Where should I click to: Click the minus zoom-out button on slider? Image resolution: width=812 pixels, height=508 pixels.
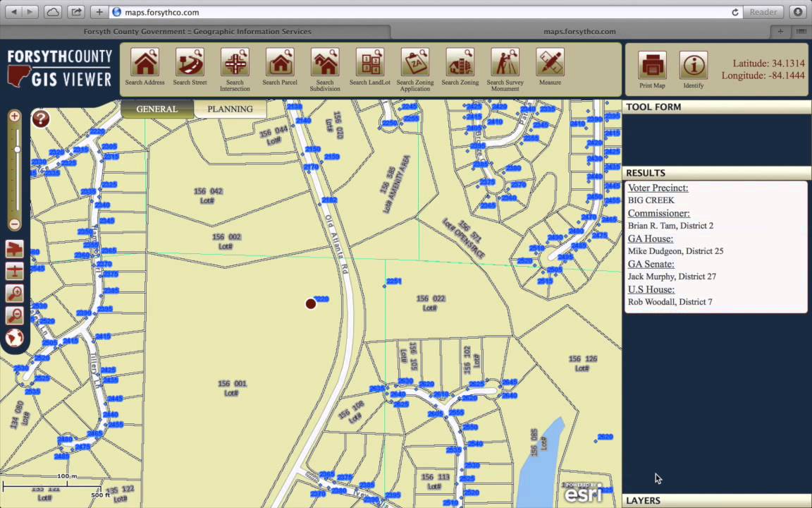[15, 224]
